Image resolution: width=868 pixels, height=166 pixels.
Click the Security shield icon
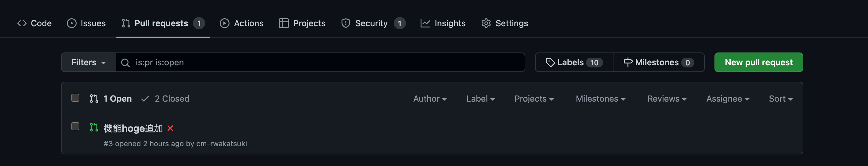point(345,23)
